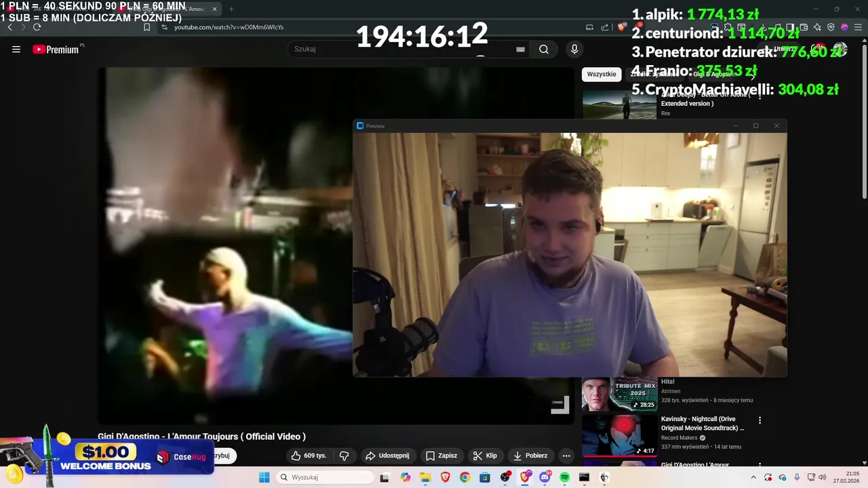
Task: Open Task View from the taskbar
Action: click(x=384, y=477)
